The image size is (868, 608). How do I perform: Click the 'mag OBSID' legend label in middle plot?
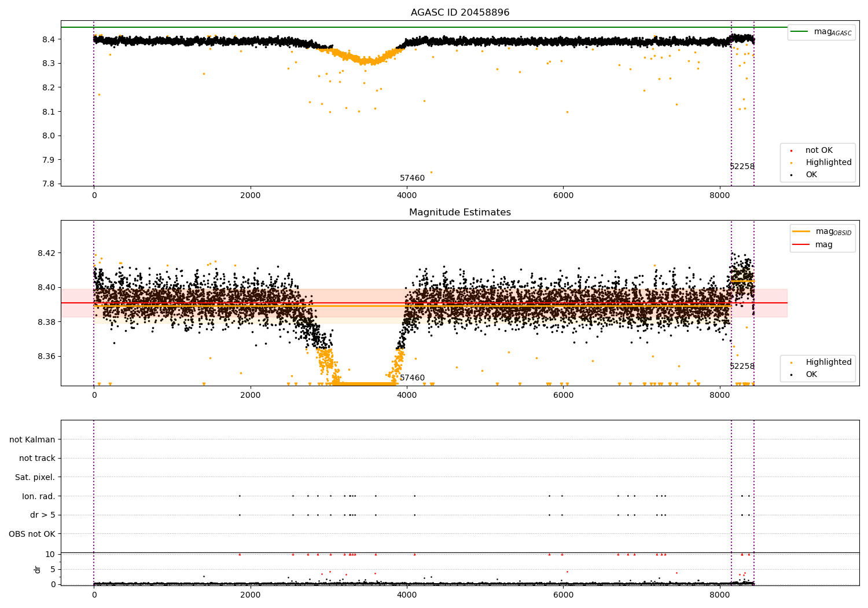tap(833, 232)
